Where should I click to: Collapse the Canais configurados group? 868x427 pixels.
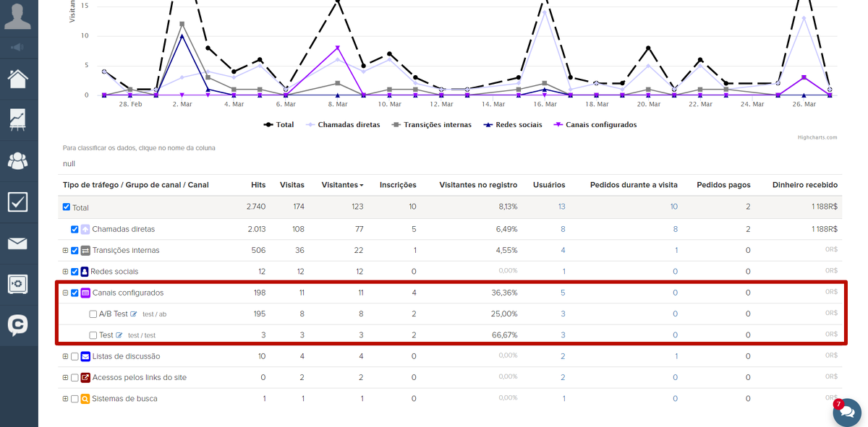[x=65, y=293]
